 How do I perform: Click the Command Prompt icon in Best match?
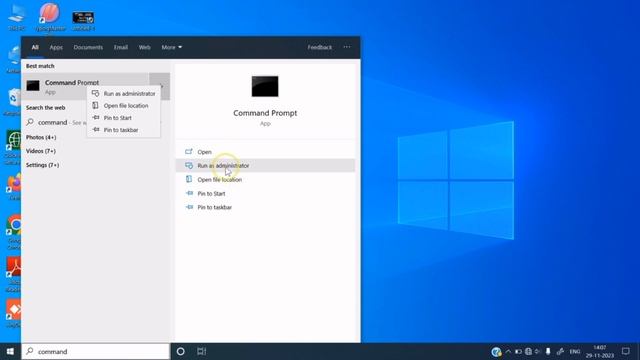[33, 85]
